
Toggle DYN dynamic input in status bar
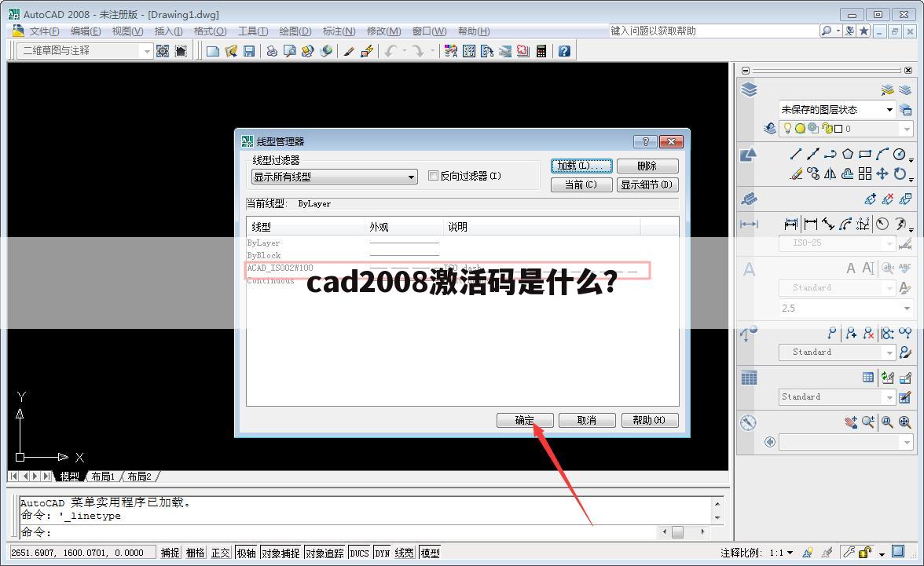(x=383, y=553)
